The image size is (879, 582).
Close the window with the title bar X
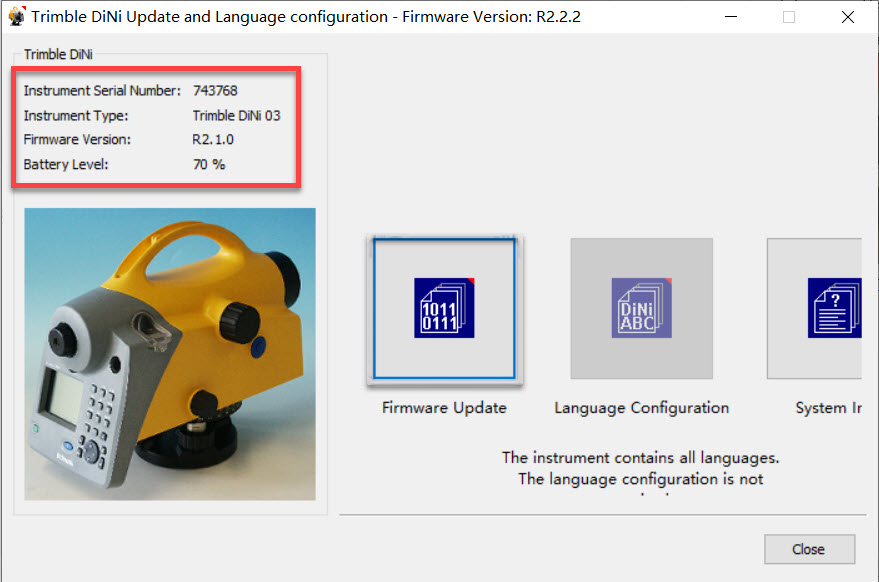coord(848,17)
